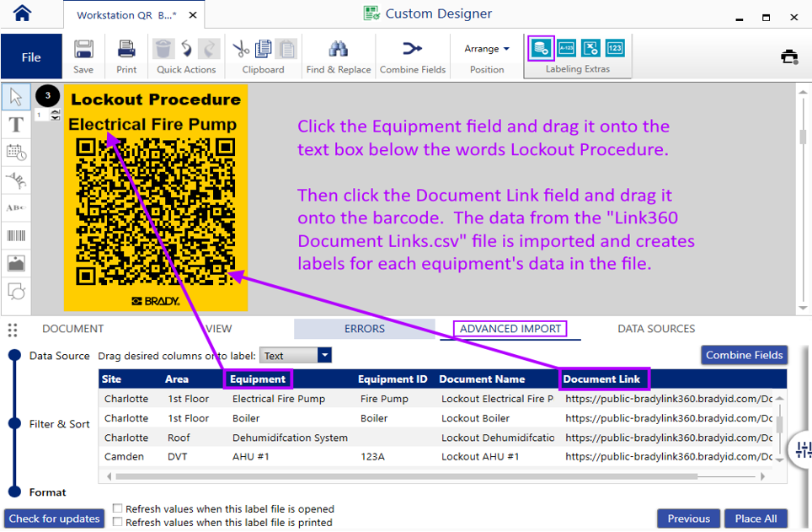Open the data import tool in Labeling Extras
Screen dimensions: 812x532
[540, 48]
